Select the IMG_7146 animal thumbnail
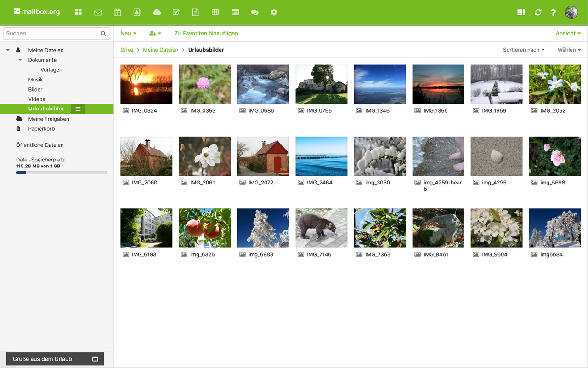This screenshot has height=368, width=588. [x=322, y=228]
